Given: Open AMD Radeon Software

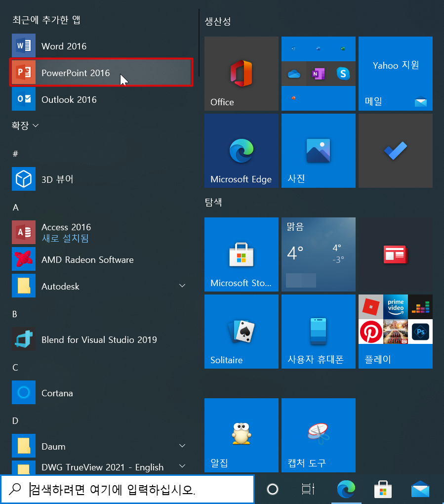Looking at the screenshot, I should [101, 259].
